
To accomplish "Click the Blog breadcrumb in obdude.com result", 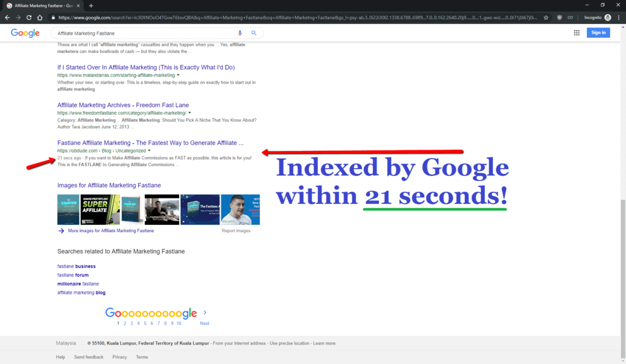I will [106, 151].
